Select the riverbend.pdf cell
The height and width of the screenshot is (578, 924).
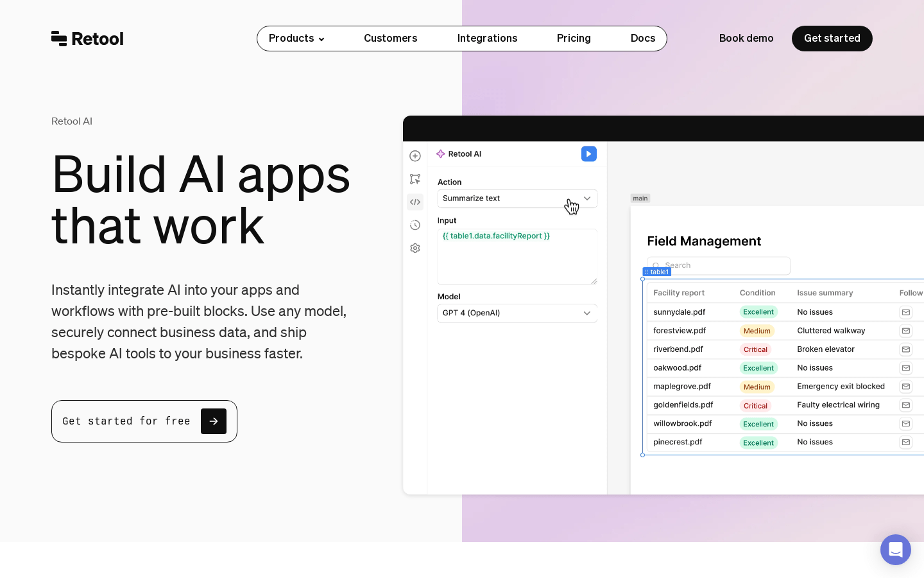(x=678, y=349)
